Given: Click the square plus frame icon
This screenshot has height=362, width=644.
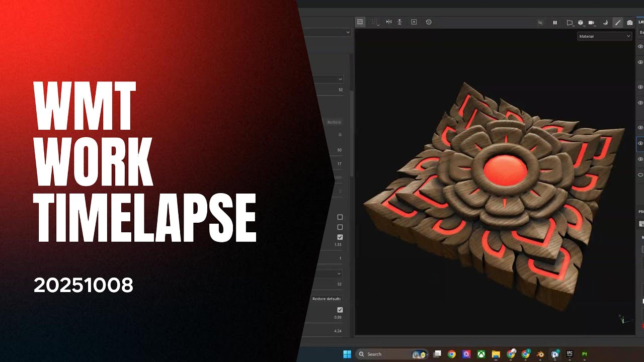Looking at the screenshot, I should [414, 22].
